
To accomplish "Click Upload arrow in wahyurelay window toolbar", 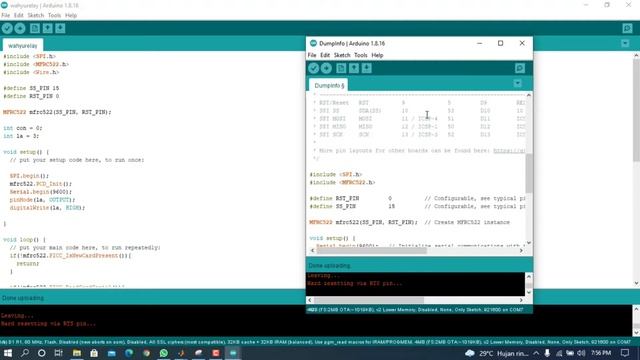I will [20, 28].
